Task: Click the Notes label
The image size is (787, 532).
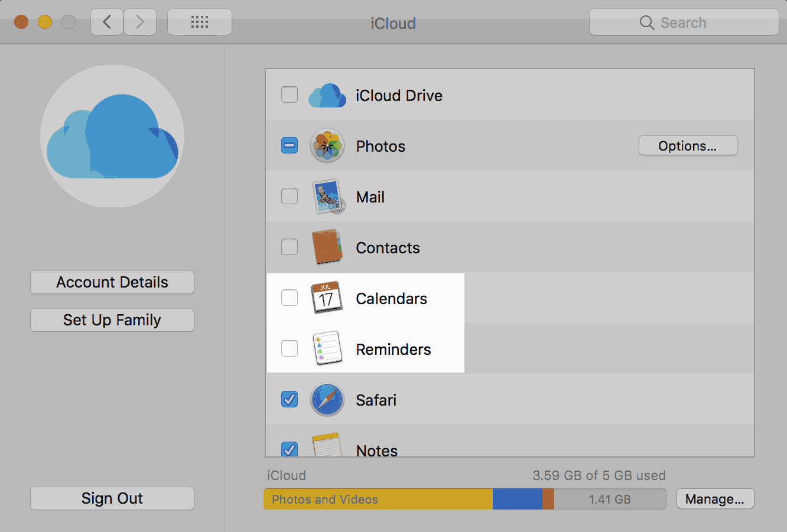Action: click(376, 450)
